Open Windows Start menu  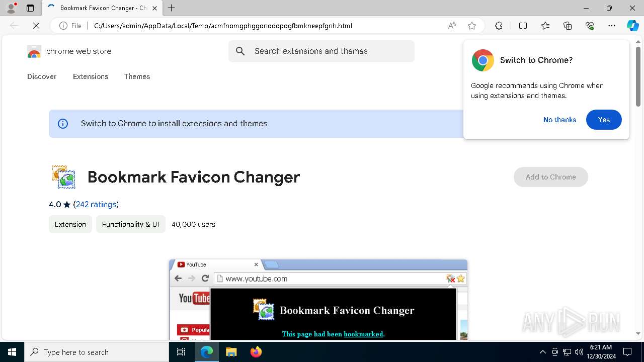pyautogui.click(x=12, y=352)
